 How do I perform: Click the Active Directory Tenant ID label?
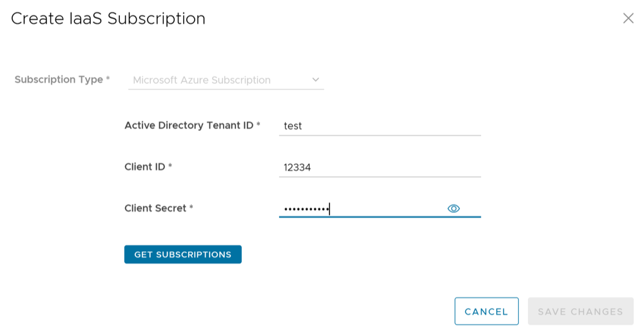pos(189,125)
